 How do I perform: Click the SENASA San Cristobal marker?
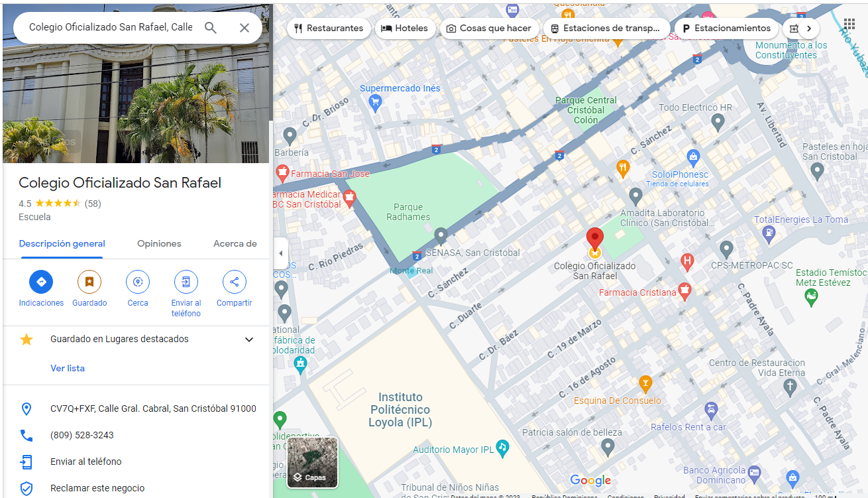(441, 235)
